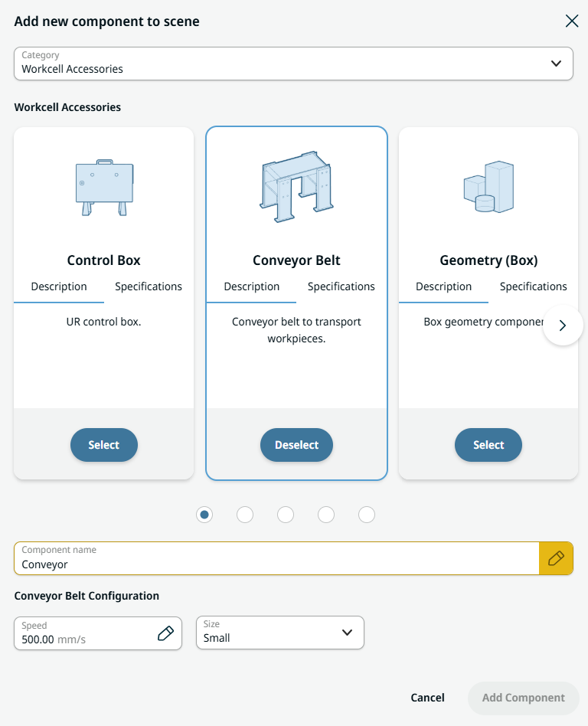Show Control Box Specifications tab
The image size is (588, 726).
(x=149, y=287)
